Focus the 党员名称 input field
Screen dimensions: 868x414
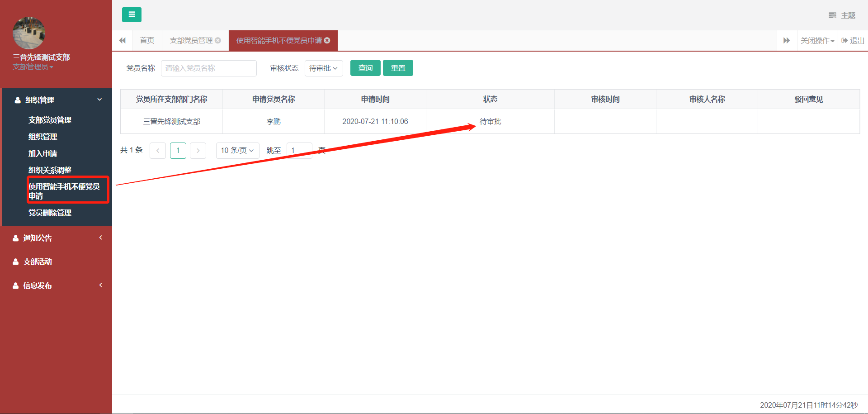[208, 68]
